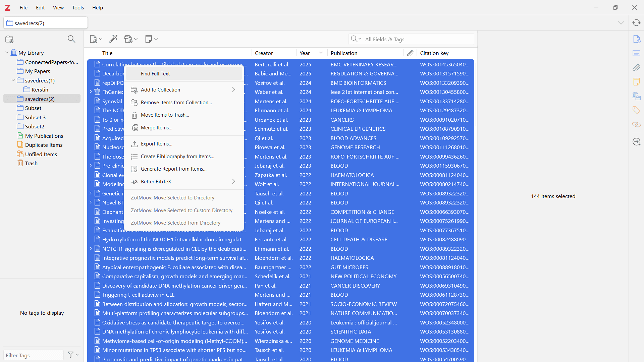Open the Related pane icon in sidebar
The width and height of the screenshot is (644, 362).
pos(637,125)
